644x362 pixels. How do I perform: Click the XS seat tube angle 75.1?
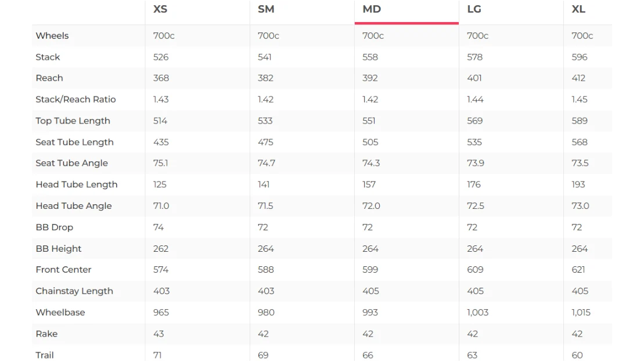161,163
